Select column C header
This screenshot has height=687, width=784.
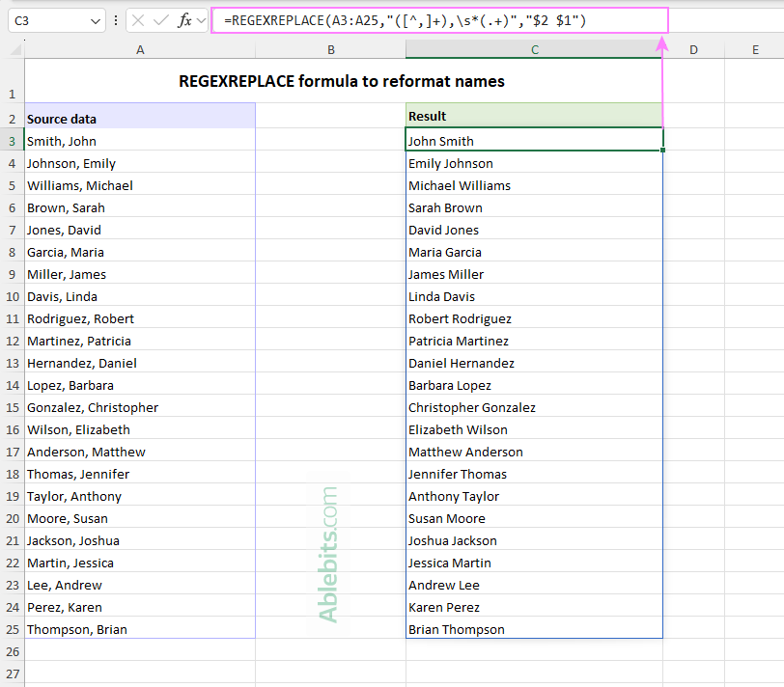coord(535,50)
